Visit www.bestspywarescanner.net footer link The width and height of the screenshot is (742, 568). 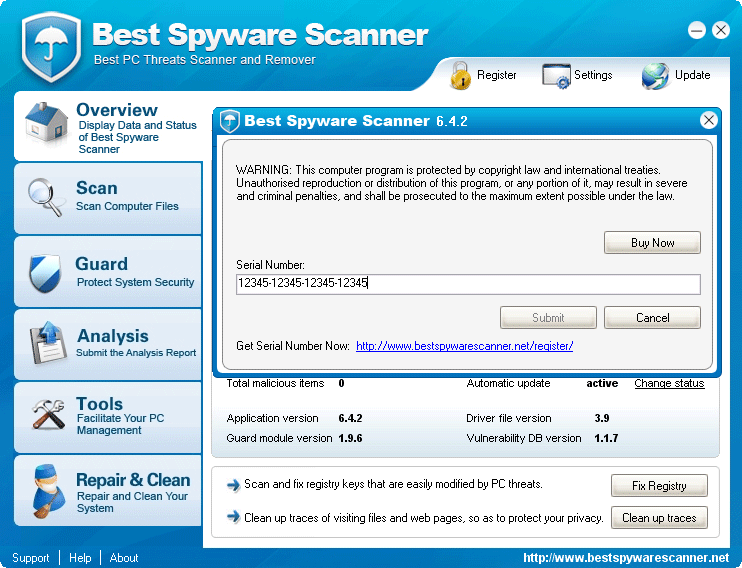click(626, 558)
